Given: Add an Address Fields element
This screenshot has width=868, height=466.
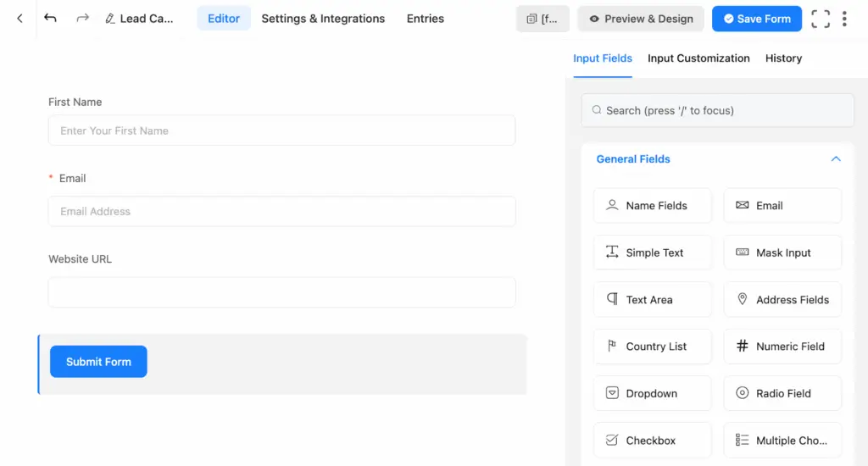Looking at the screenshot, I should [x=782, y=299].
